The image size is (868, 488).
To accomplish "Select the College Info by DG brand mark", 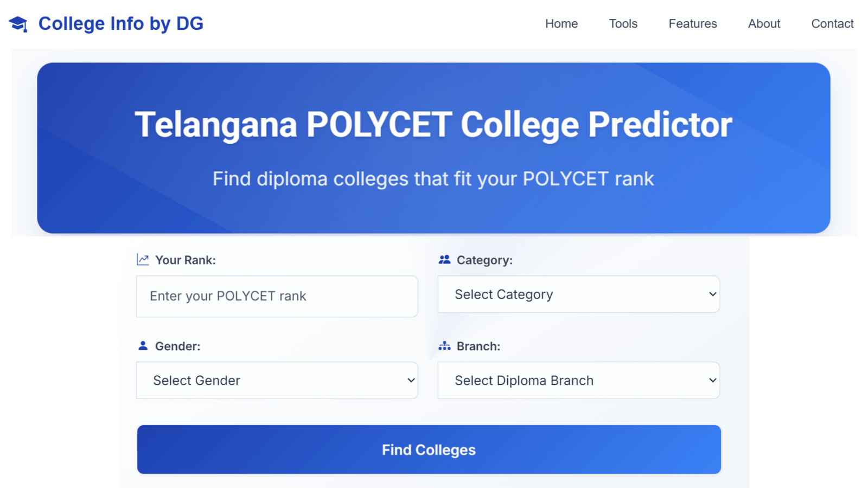I will click(x=18, y=23).
